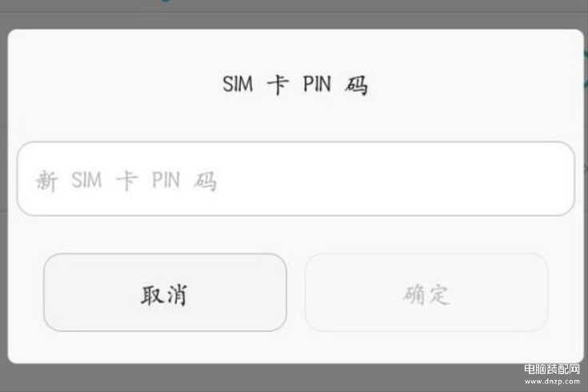Cancel the SIM PIN change dialog
The width and height of the screenshot is (588, 392).
(x=165, y=292)
